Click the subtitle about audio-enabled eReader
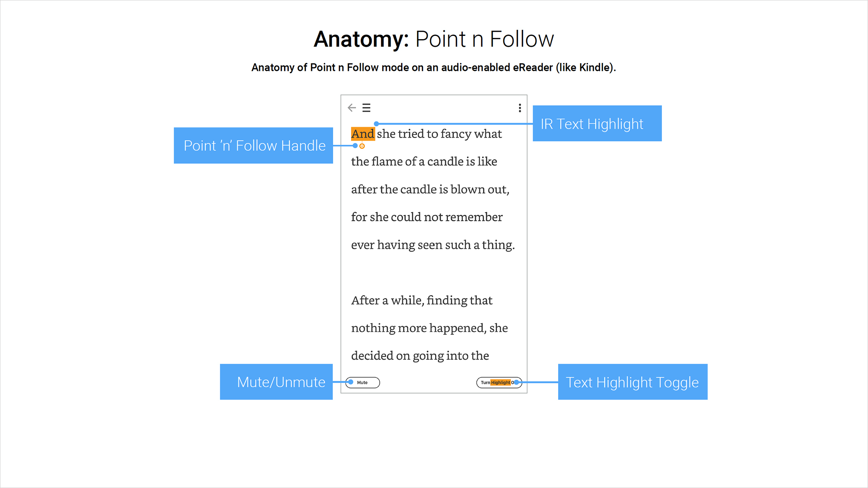The width and height of the screenshot is (868, 488). (434, 68)
